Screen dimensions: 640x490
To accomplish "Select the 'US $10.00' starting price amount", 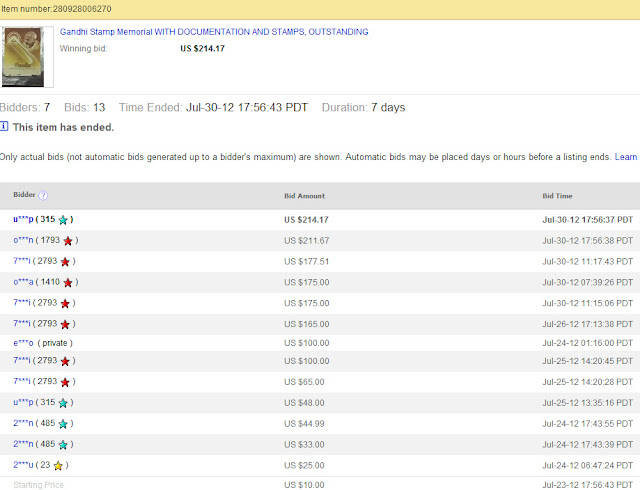I will pos(304,485).
